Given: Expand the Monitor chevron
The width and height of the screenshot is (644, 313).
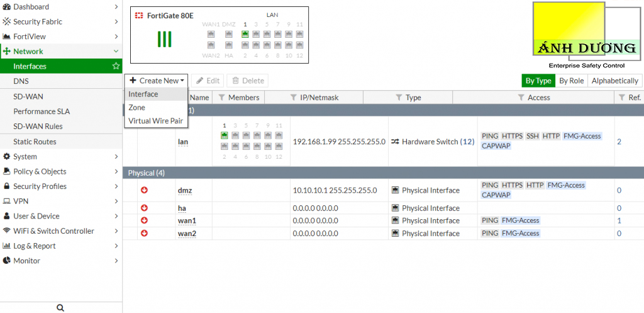Looking at the screenshot, I should coord(116,261).
